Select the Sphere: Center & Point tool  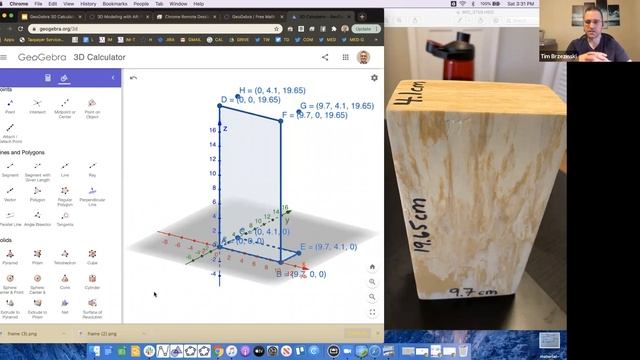click(x=10, y=284)
